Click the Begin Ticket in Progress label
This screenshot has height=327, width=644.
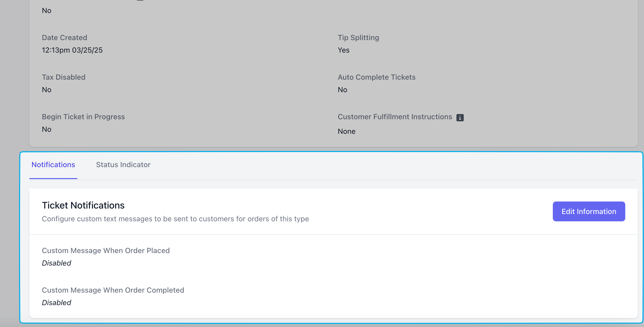[x=83, y=117]
